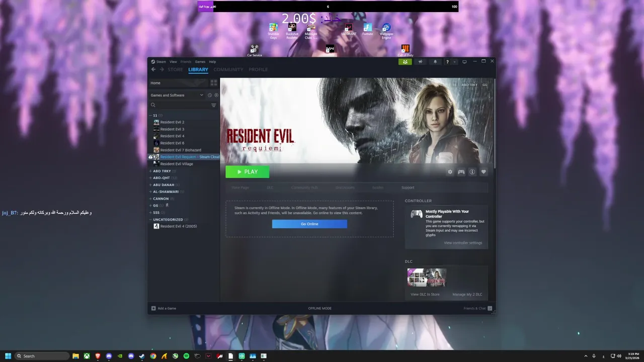Expand the CANNON collection
644x362 pixels.
pyautogui.click(x=150, y=199)
